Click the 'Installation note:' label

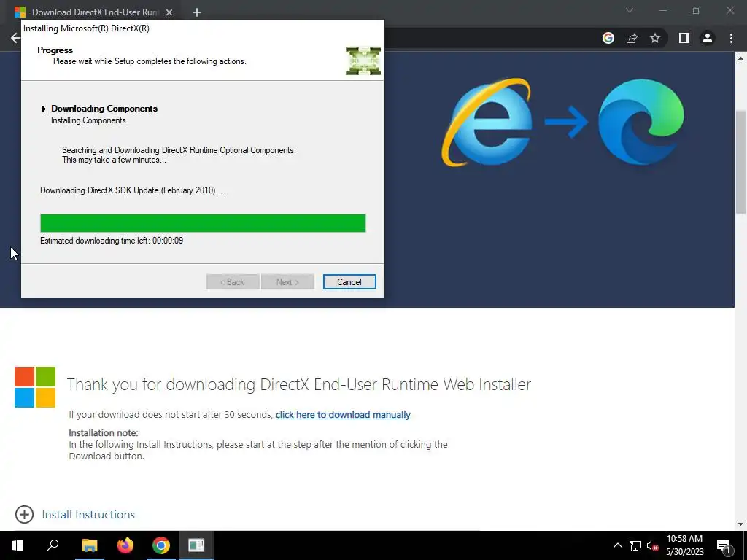(x=104, y=433)
